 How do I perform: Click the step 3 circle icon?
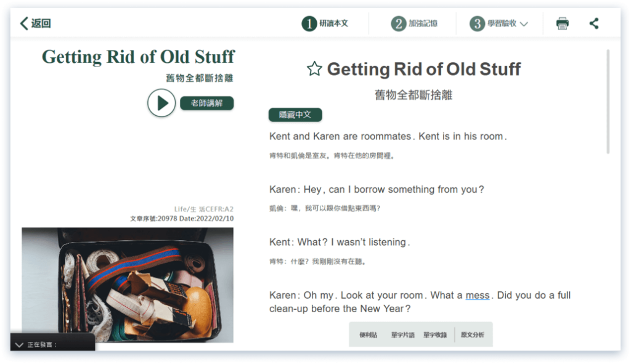476,24
